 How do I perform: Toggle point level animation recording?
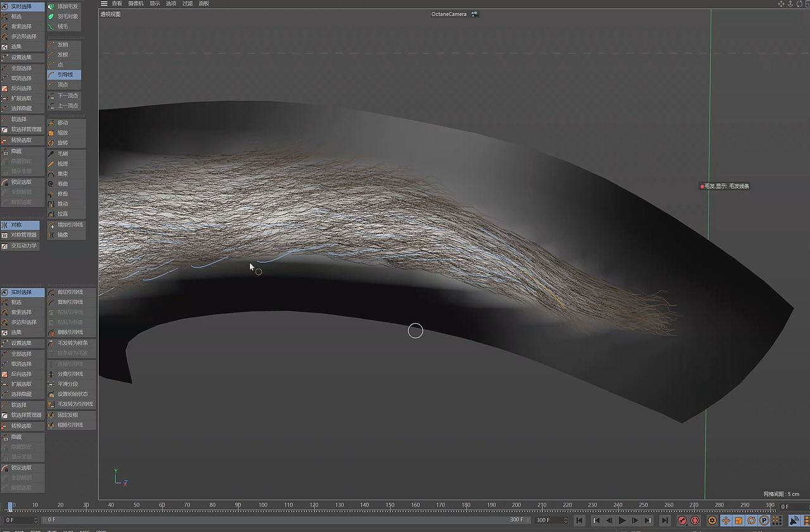776,521
